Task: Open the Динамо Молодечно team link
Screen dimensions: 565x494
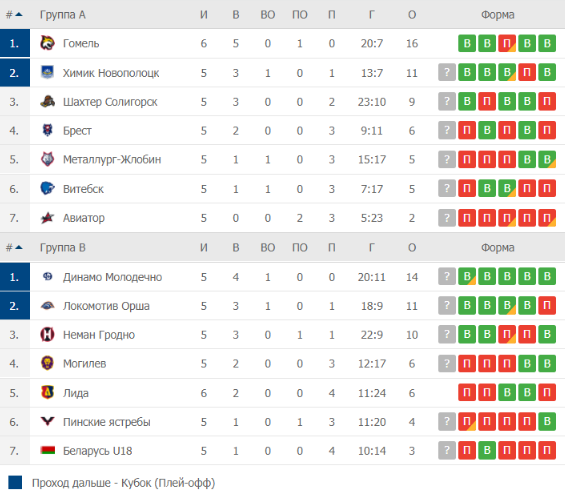Action: (x=112, y=277)
